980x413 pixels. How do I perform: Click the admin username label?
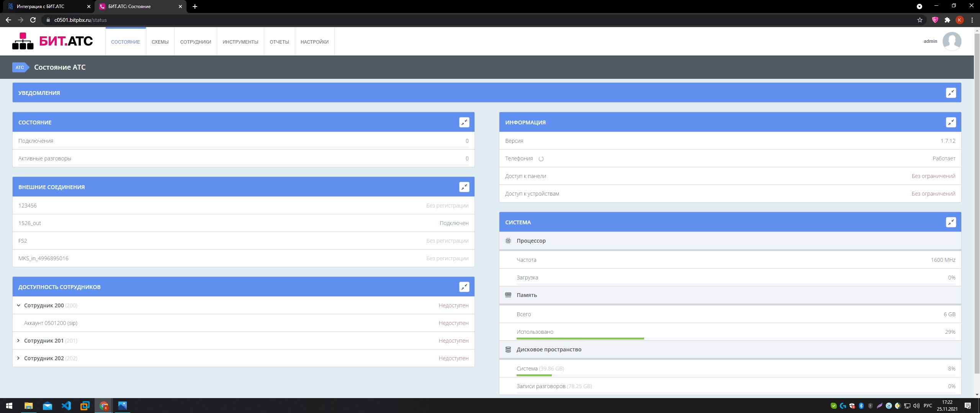tap(930, 41)
